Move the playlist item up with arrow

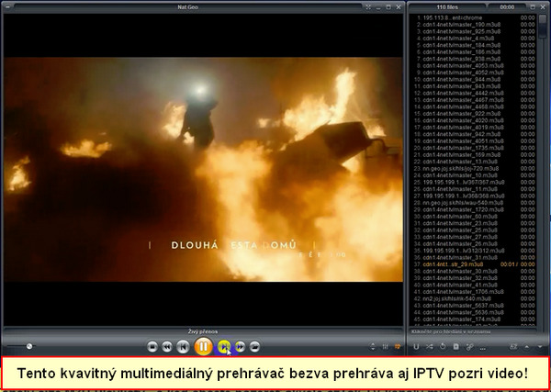[524, 346]
